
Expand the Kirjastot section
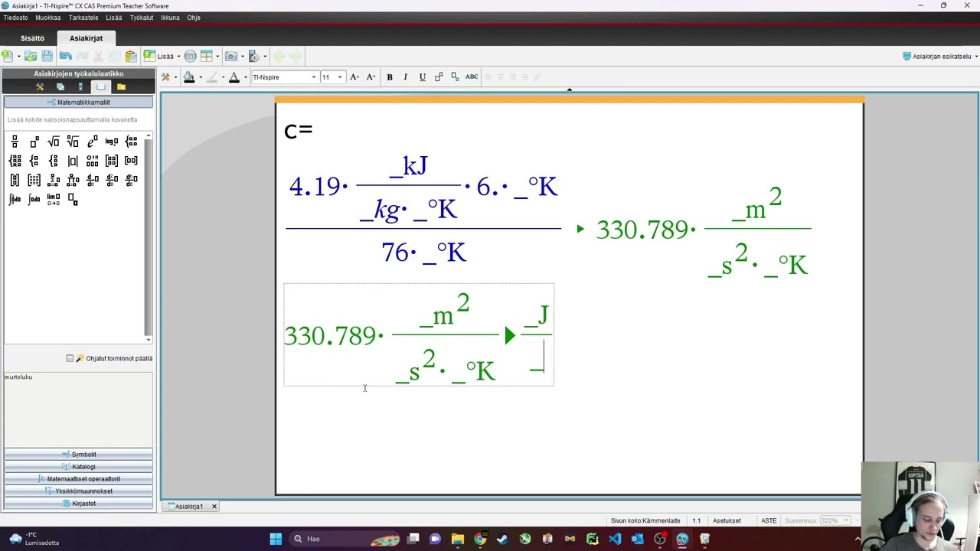78,504
